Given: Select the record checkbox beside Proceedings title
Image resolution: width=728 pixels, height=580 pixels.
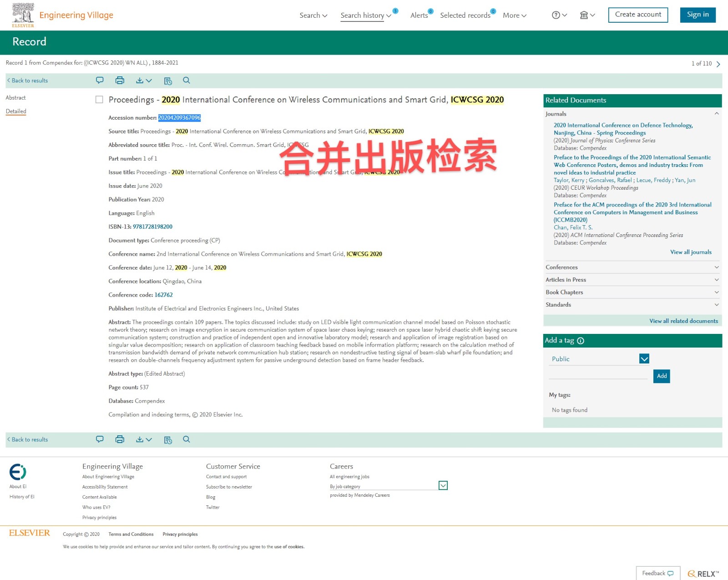Looking at the screenshot, I should coord(99,100).
